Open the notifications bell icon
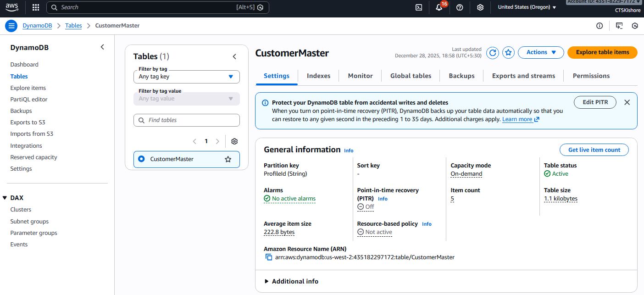 pos(439,7)
